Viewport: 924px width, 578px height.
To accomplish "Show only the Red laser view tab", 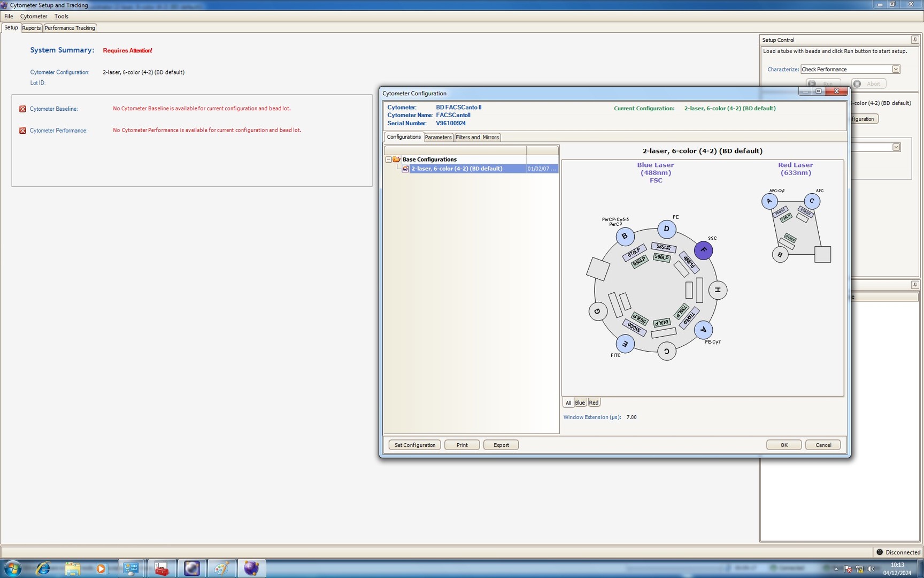I will click(594, 402).
